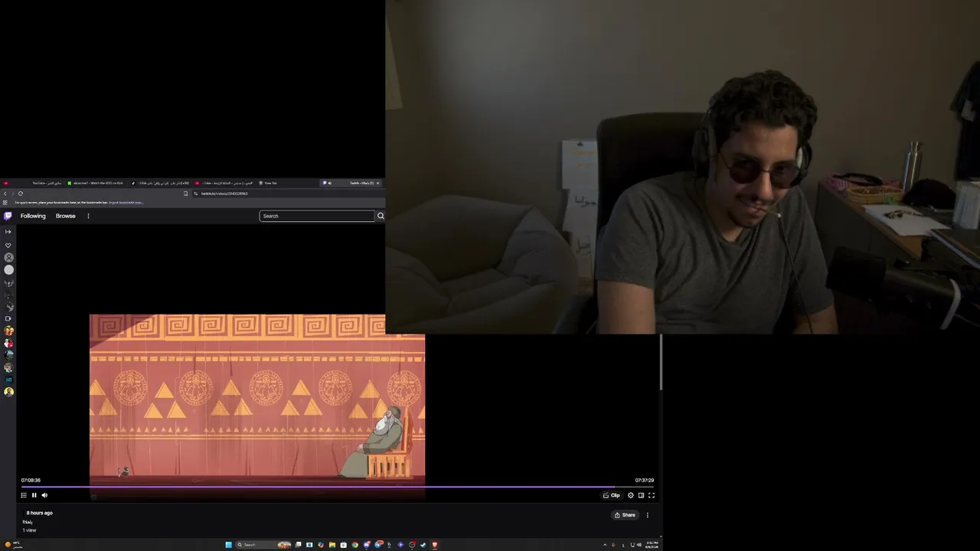Screen dimensions: 980x551
Task: Click the Import bookmarks now link
Action: tap(126, 203)
